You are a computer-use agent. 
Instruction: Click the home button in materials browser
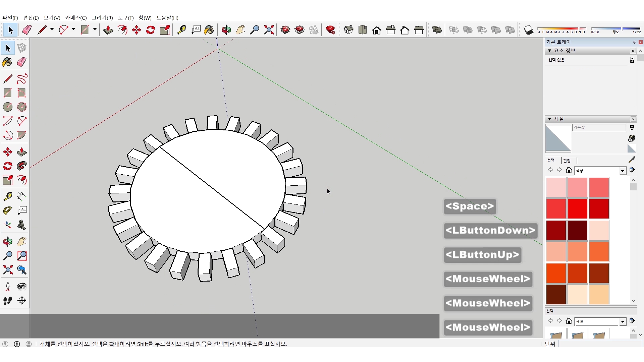click(569, 170)
